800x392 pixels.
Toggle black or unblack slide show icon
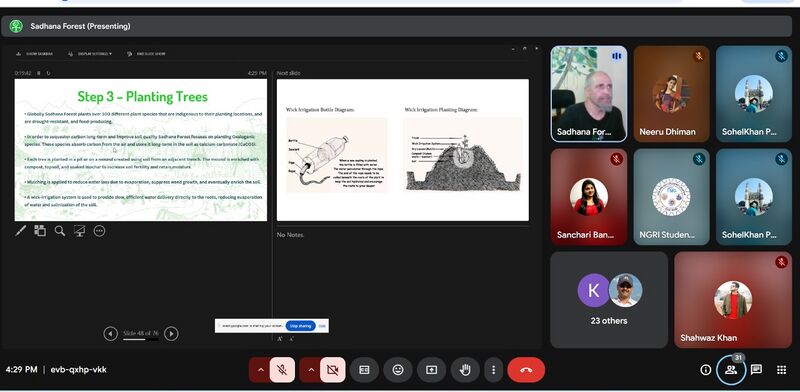click(80, 231)
